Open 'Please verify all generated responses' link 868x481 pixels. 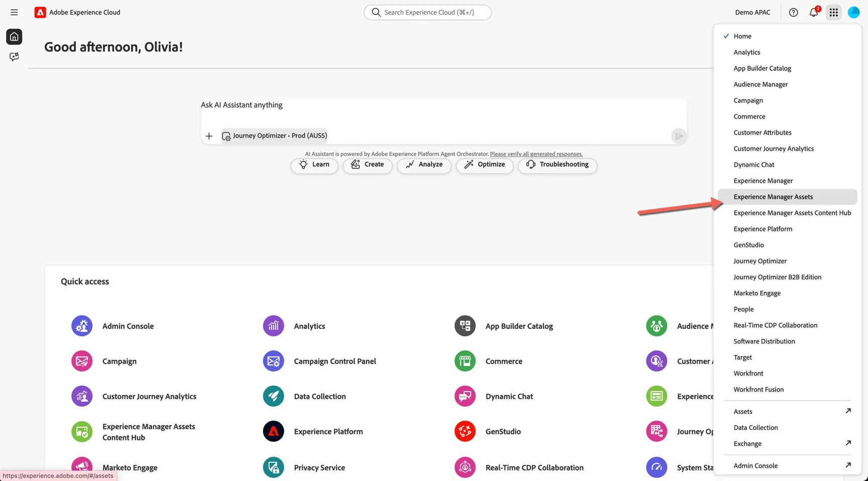coord(536,154)
